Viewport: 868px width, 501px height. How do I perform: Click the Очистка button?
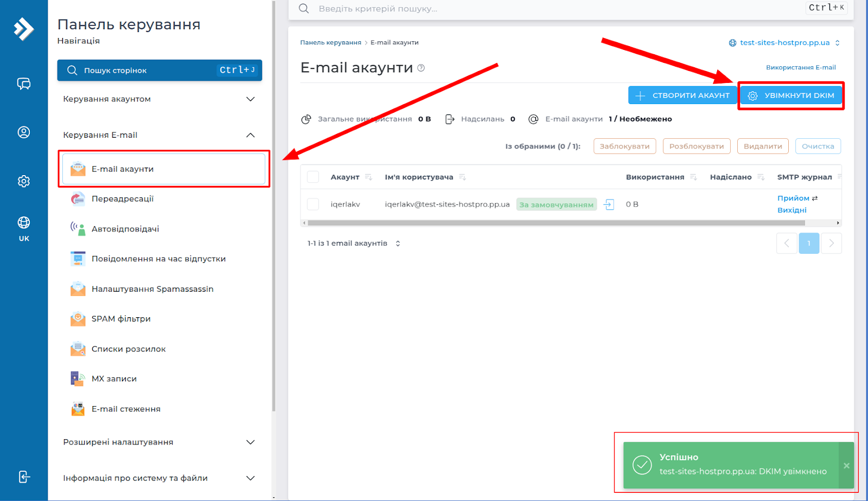[x=818, y=146]
